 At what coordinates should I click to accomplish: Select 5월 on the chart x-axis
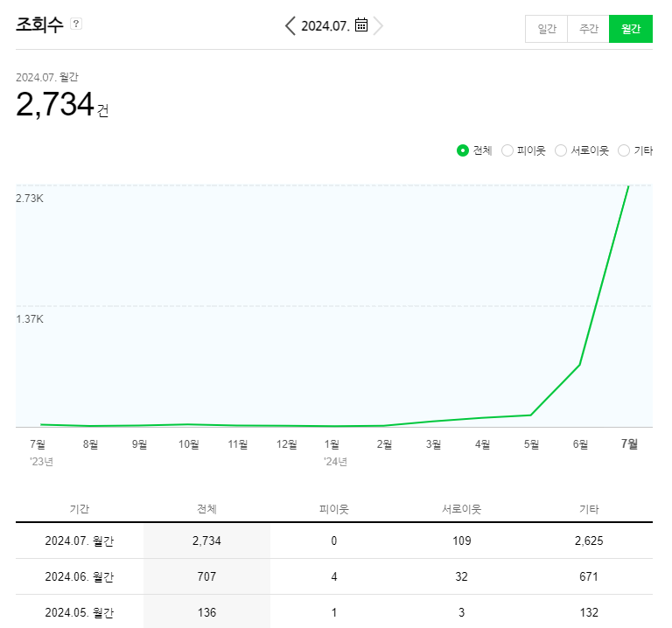(531, 444)
